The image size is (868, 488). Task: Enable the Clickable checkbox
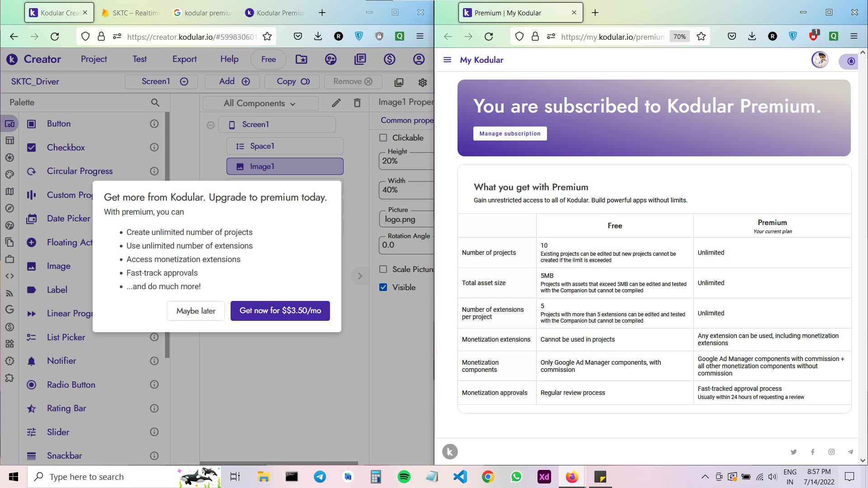[x=383, y=138]
